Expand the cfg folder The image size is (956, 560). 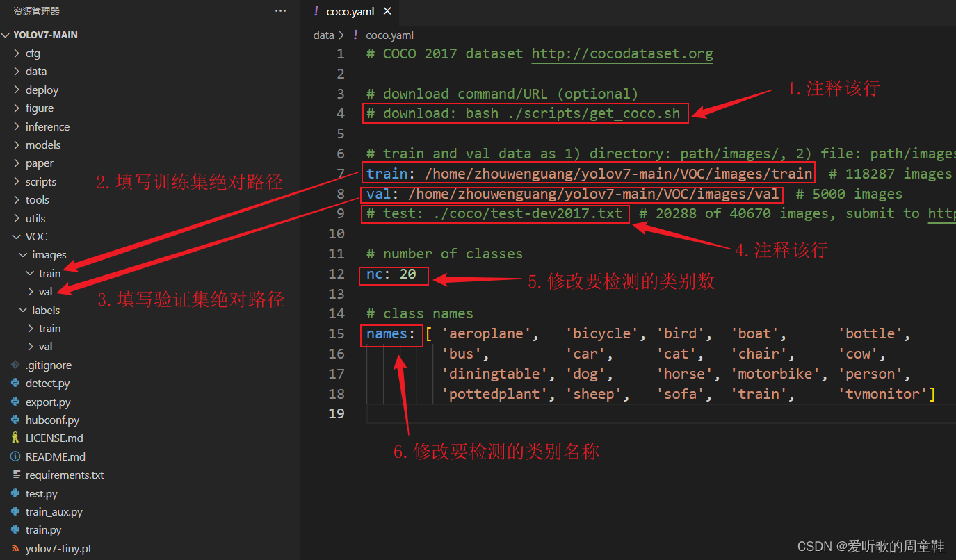pos(17,53)
